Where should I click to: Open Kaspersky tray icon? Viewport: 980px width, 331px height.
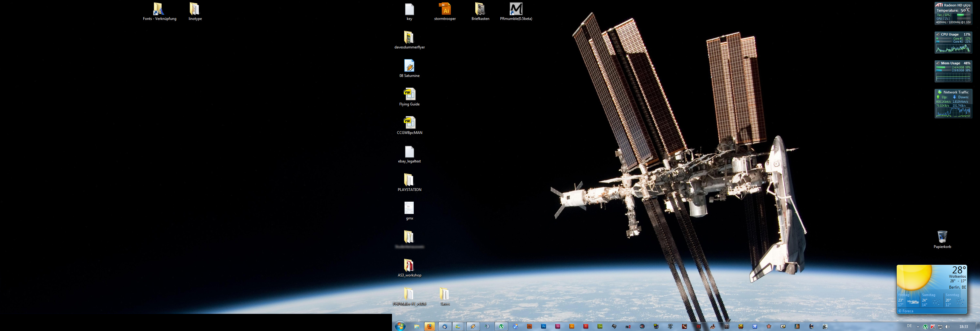pyautogui.click(x=933, y=327)
